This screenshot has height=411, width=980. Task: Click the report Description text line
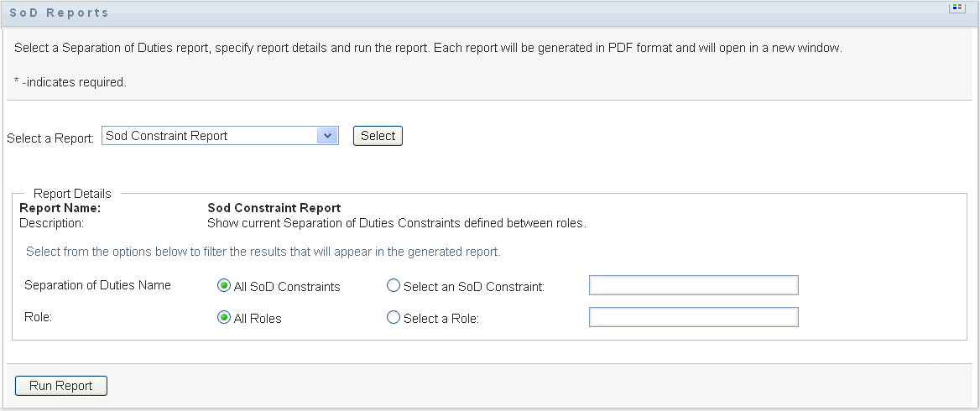396,223
